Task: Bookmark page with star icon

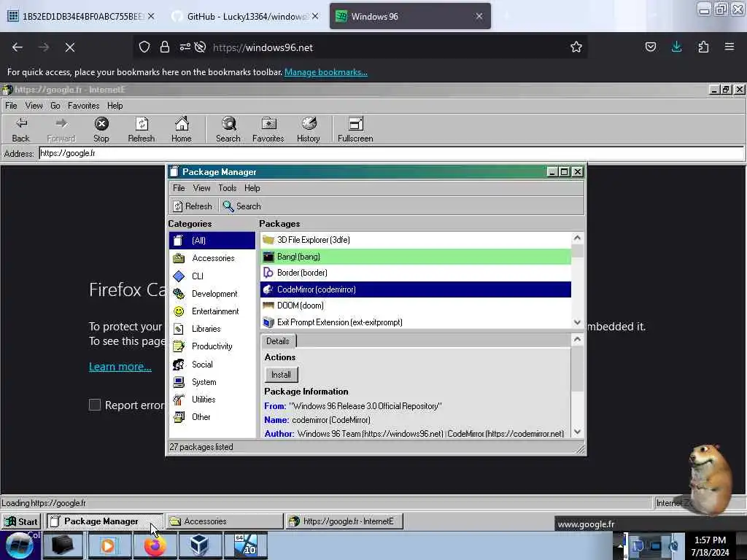Action: tap(576, 47)
